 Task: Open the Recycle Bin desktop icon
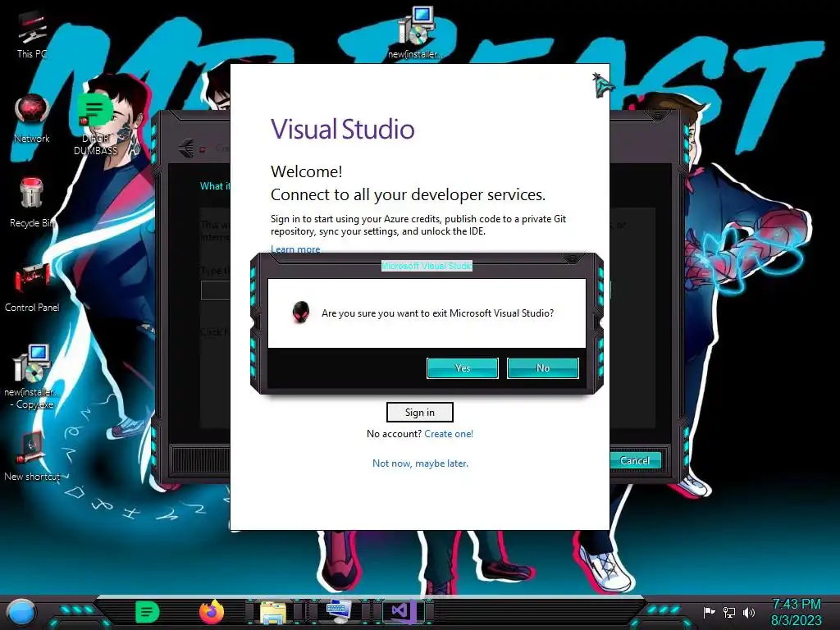coord(31,203)
